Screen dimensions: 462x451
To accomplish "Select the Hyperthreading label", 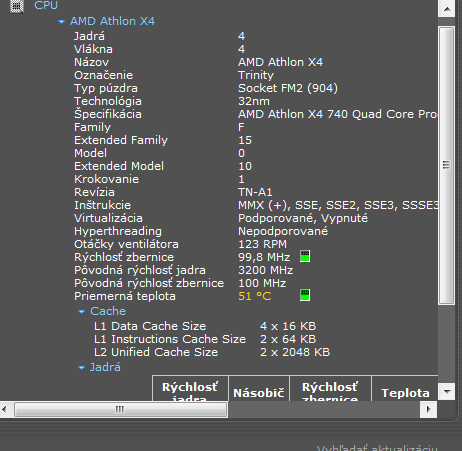I will pos(118,231).
